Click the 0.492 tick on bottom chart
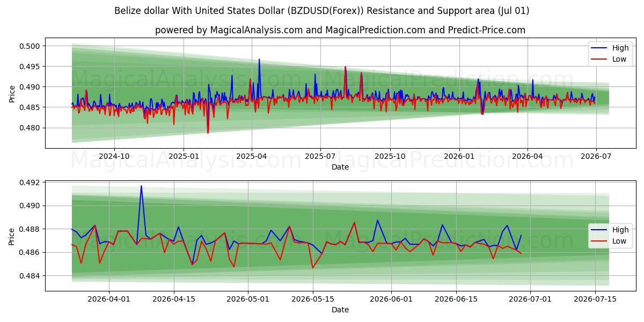The width and height of the screenshot is (644, 322). pos(30,183)
